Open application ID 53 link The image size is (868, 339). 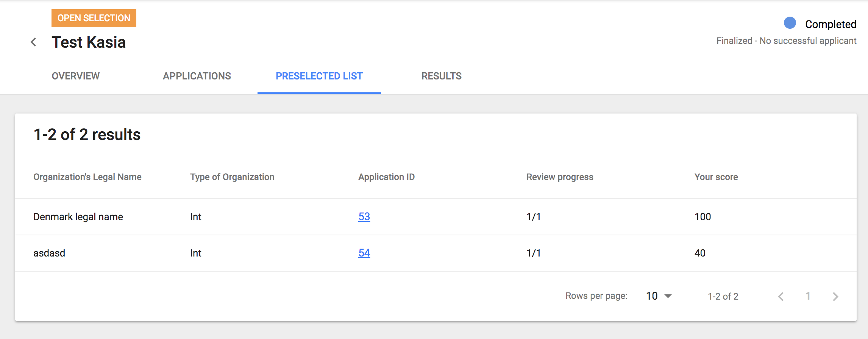(x=364, y=217)
